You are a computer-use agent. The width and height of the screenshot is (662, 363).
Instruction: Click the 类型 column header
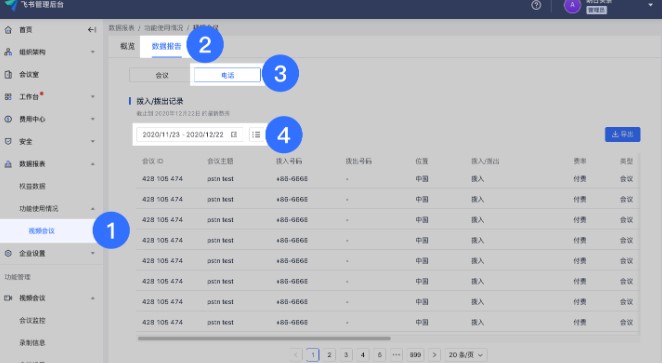pyautogui.click(x=626, y=161)
